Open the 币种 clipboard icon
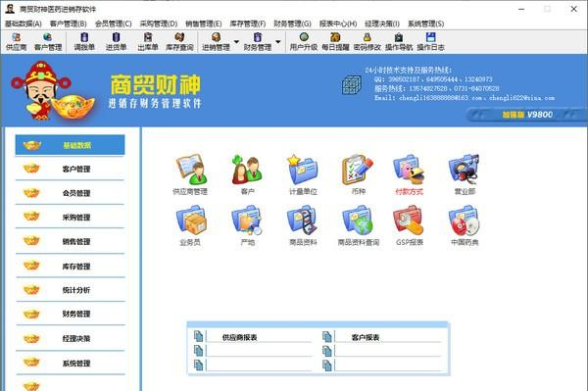Image resolution: width=588 pixels, height=391 pixels. pos(358,174)
